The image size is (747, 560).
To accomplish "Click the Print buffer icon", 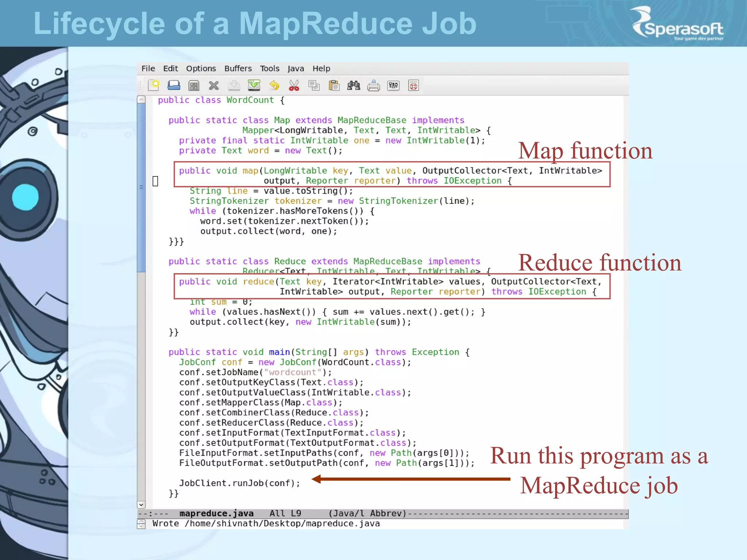I will tap(373, 85).
